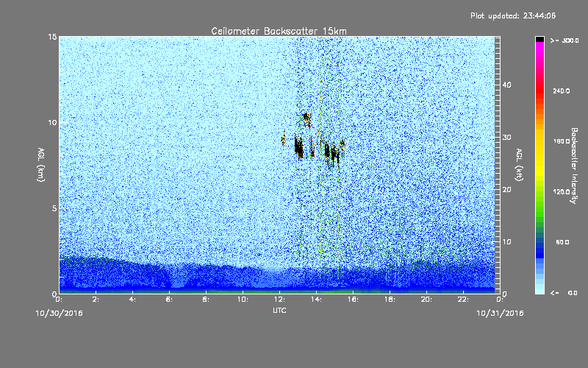588x368 pixels.
Task: Click the end date 10/31/2016 label
Action: pos(500,314)
